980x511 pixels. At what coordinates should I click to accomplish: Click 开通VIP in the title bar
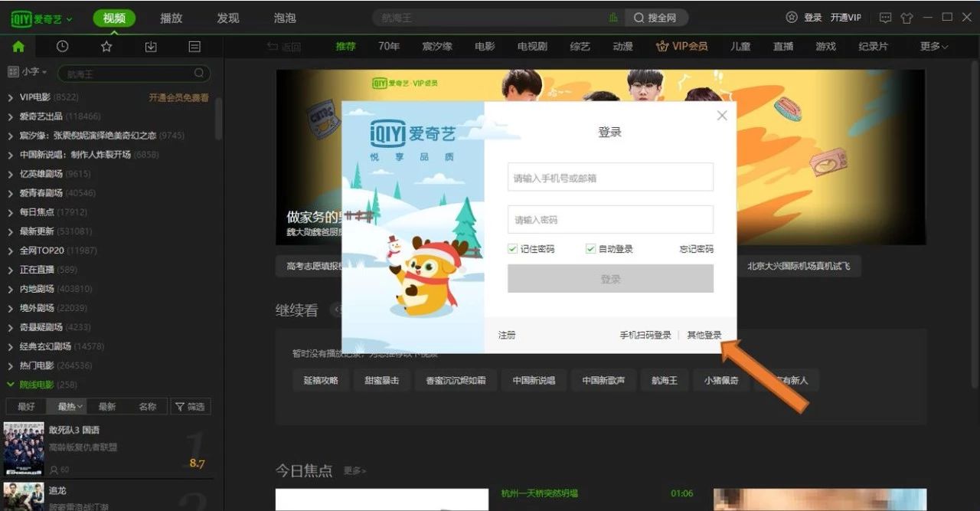[846, 18]
